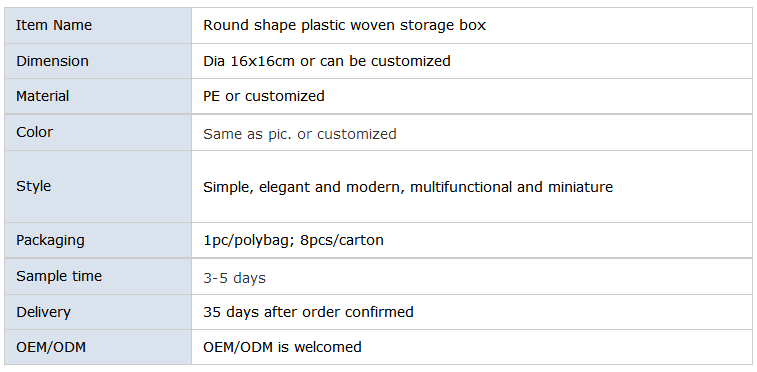Screen dimensions: 757x372
Task: Click the Style label cell
Action: coord(98,186)
